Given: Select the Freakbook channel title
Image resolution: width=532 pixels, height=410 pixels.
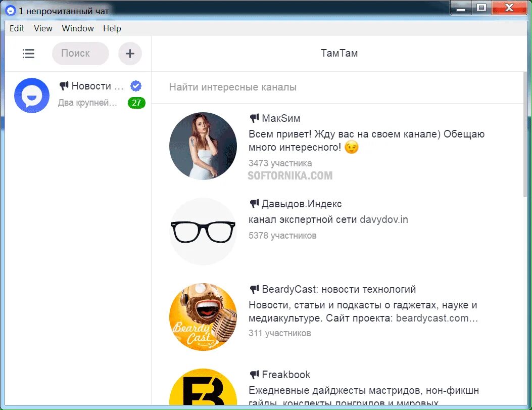Looking at the screenshot, I should click(x=286, y=375).
